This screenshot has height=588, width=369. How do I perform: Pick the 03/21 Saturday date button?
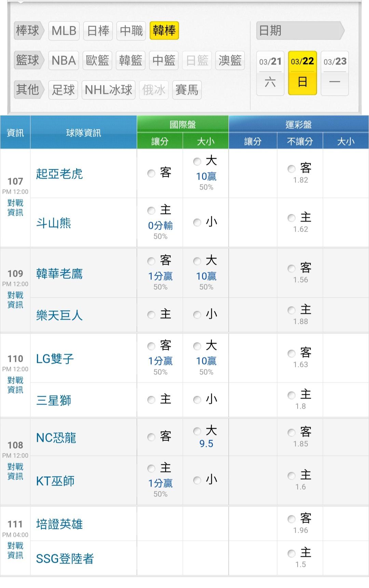270,73
